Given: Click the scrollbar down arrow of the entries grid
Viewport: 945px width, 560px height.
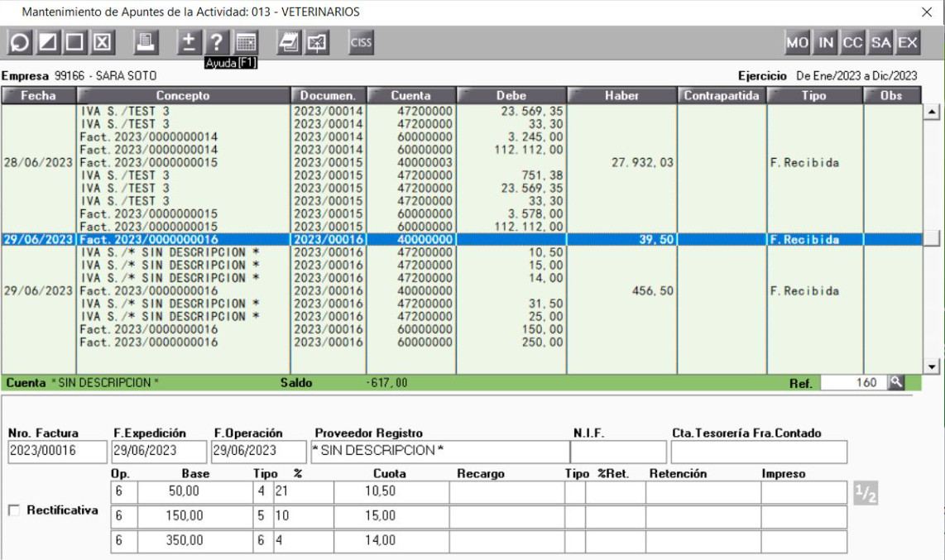Looking at the screenshot, I should [932, 366].
